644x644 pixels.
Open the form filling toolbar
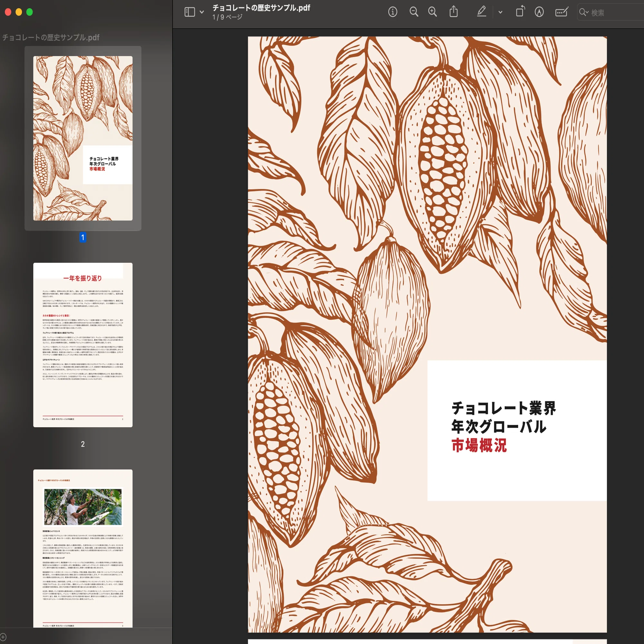562,12
